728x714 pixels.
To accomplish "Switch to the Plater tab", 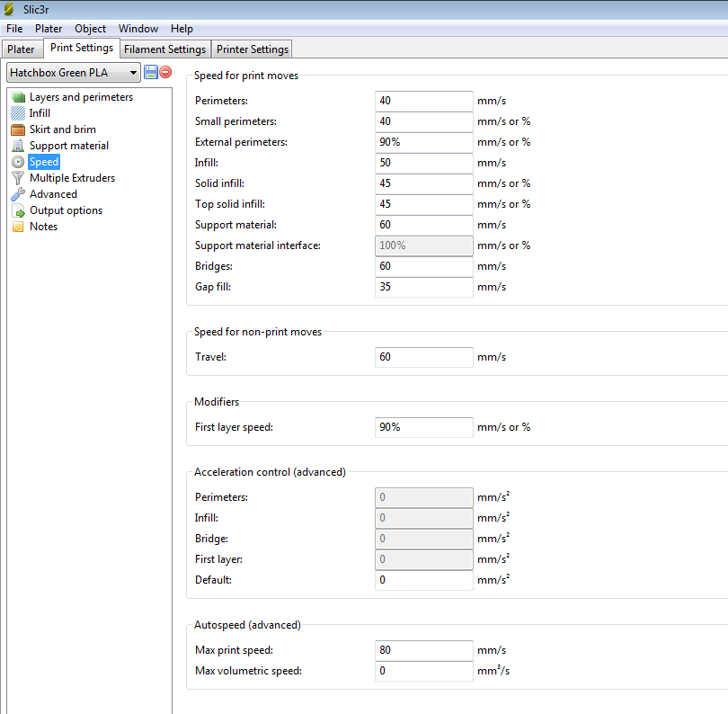I will pyautogui.click(x=21, y=49).
